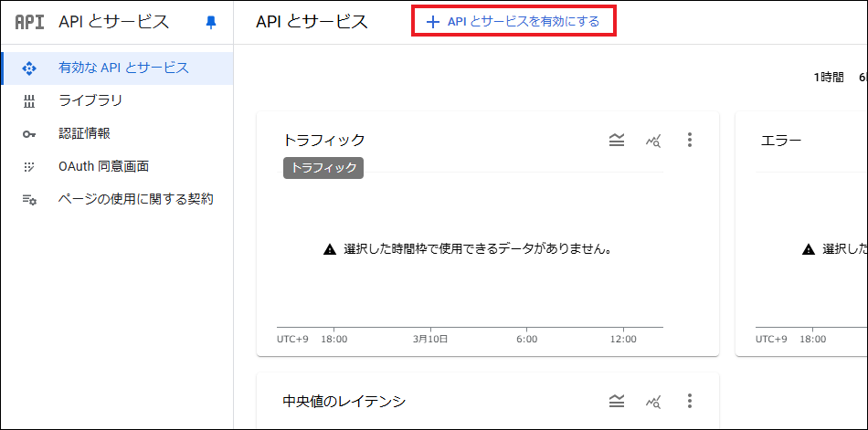Select the 1時間 time range

click(829, 78)
